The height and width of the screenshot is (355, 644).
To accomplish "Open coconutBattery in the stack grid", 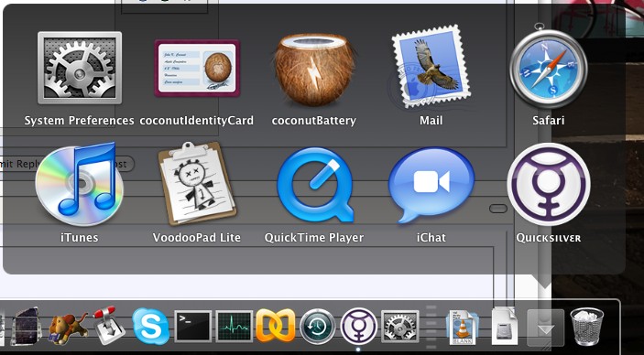I will (314, 70).
